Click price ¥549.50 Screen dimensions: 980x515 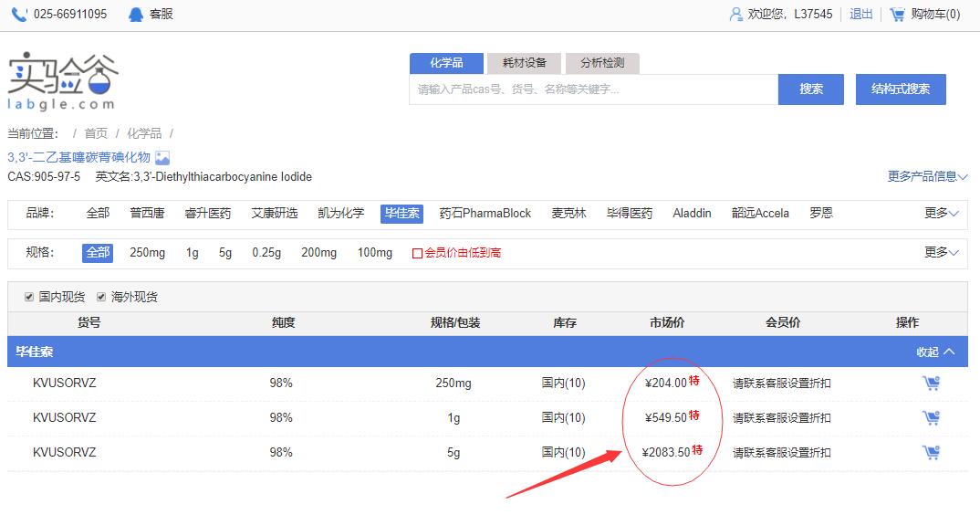click(x=666, y=417)
